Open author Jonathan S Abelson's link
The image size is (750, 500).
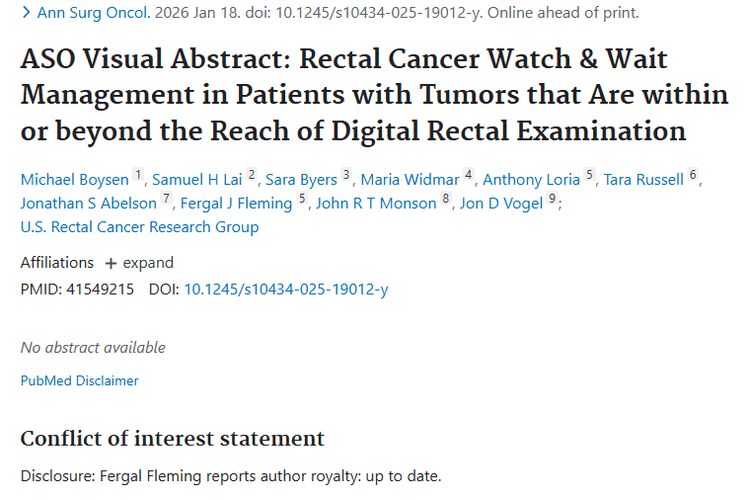point(88,203)
